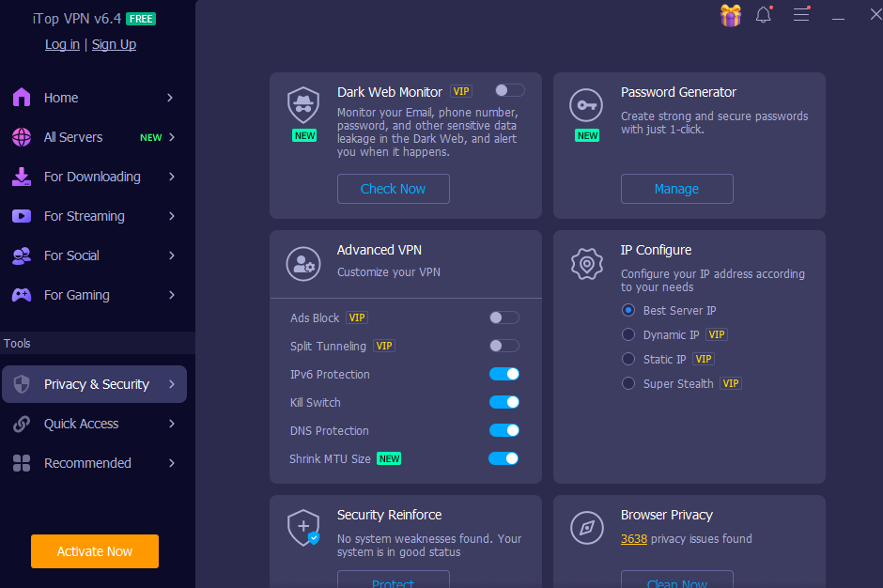Click the NEW badge under Password Generator icon
Image resolution: width=883 pixels, height=588 pixels.
[x=587, y=136]
